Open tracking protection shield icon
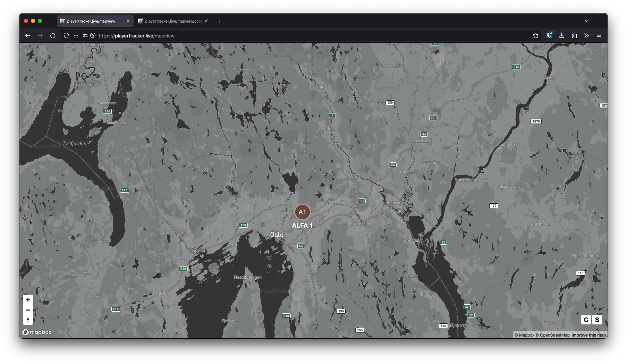Viewport: 627px width, 364px height. [66, 35]
